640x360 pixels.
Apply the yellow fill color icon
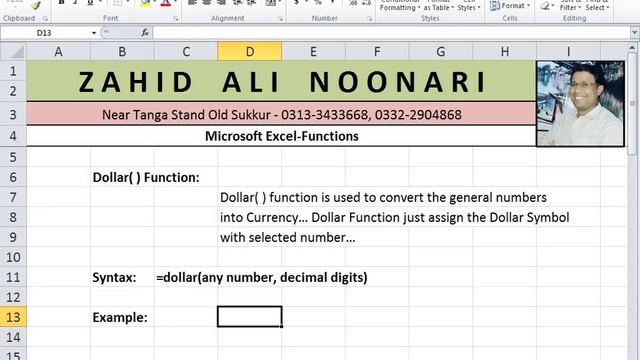pos(145,4)
